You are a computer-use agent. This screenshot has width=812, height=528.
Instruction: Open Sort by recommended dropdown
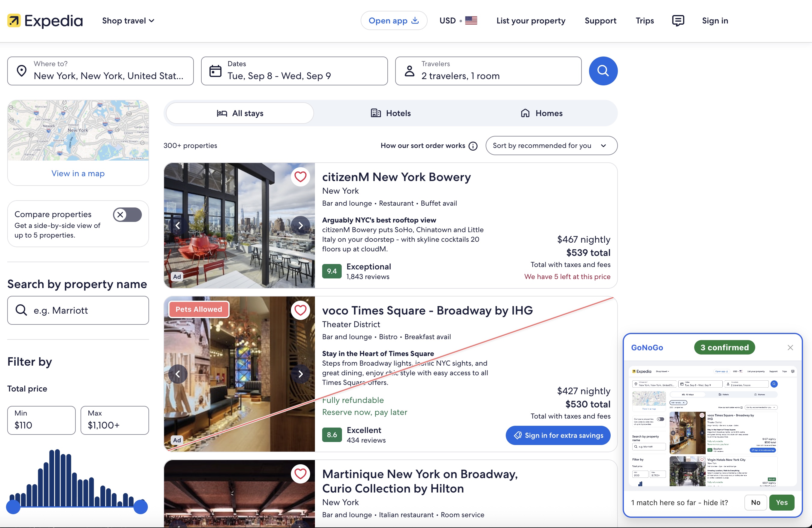551,146
